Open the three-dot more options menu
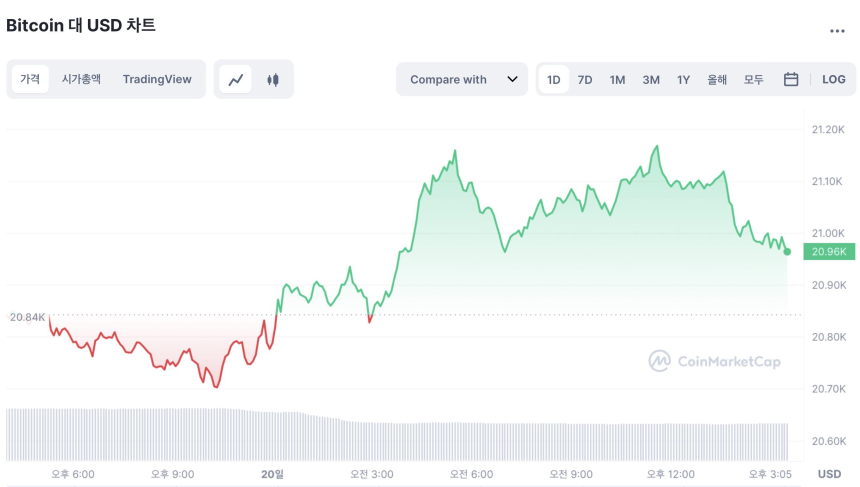Screen dimensions: 860x487 pyautogui.click(x=837, y=31)
